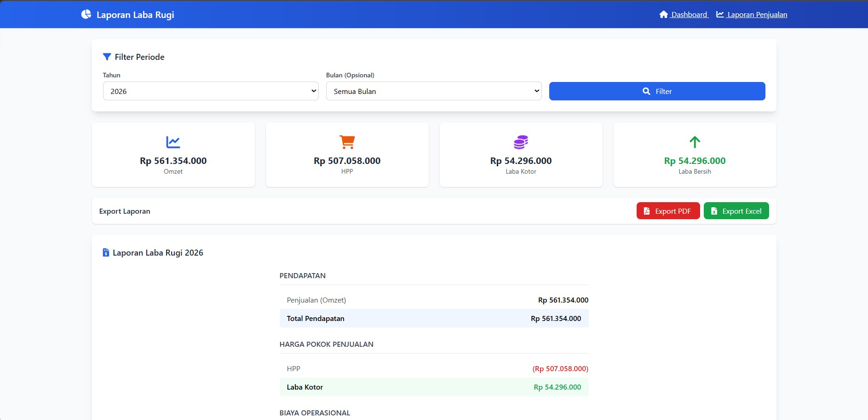Viewport: 868px width, 420px height.
Task: Select the green Laba Kotor row
Action: pos(434,387)
